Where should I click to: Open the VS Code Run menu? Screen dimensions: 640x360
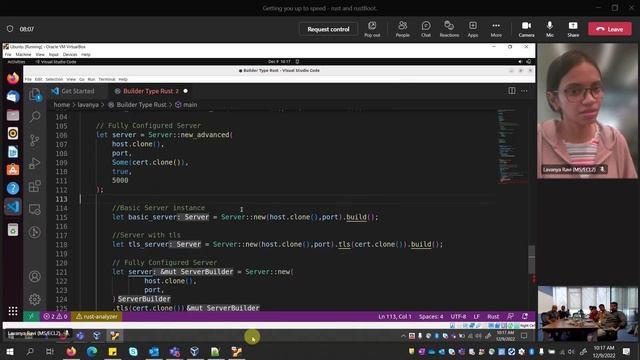click(x=91, y=79)
